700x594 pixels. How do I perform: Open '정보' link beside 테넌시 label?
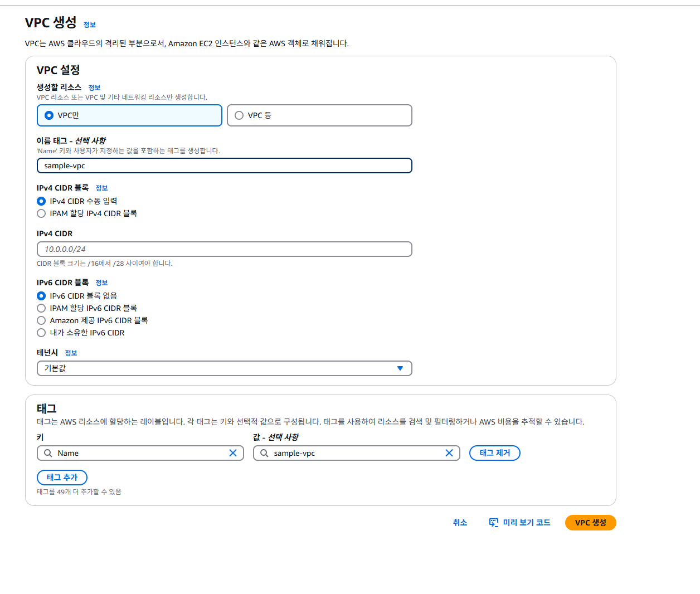coord(71,353)
